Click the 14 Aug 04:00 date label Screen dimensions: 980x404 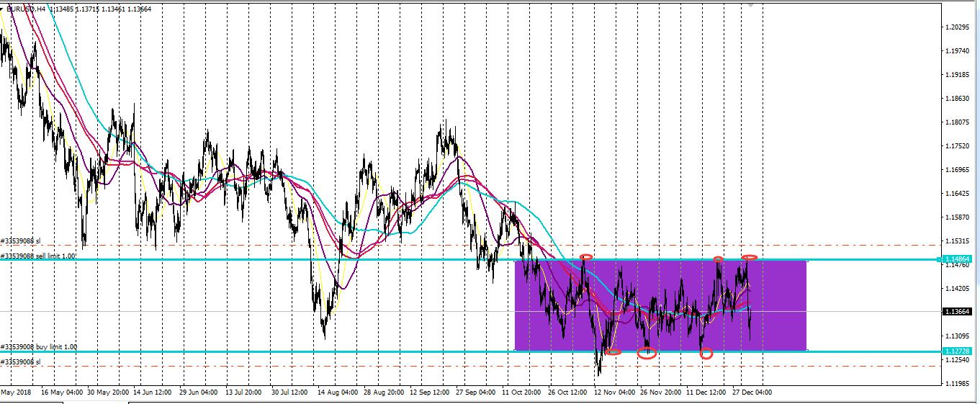click(x=338, y=392)
